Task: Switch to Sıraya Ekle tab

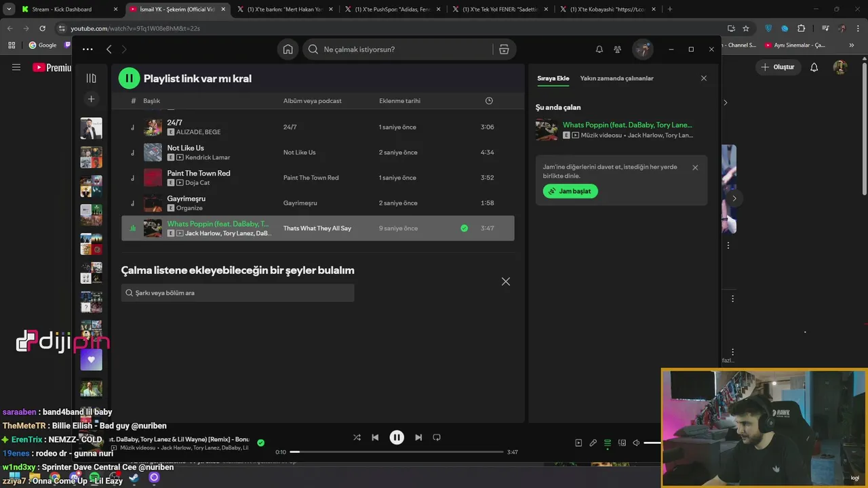Action: (553, 79)
